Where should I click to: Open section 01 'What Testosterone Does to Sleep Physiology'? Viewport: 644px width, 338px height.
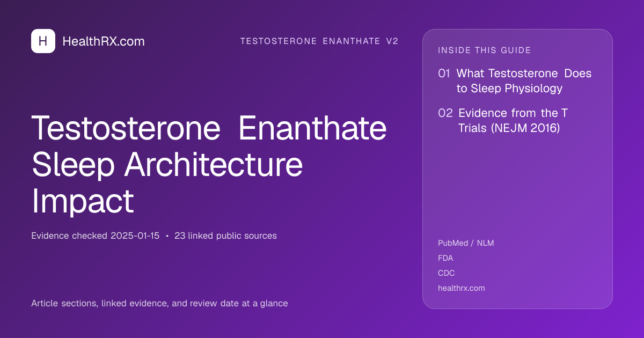pos(515,80)
